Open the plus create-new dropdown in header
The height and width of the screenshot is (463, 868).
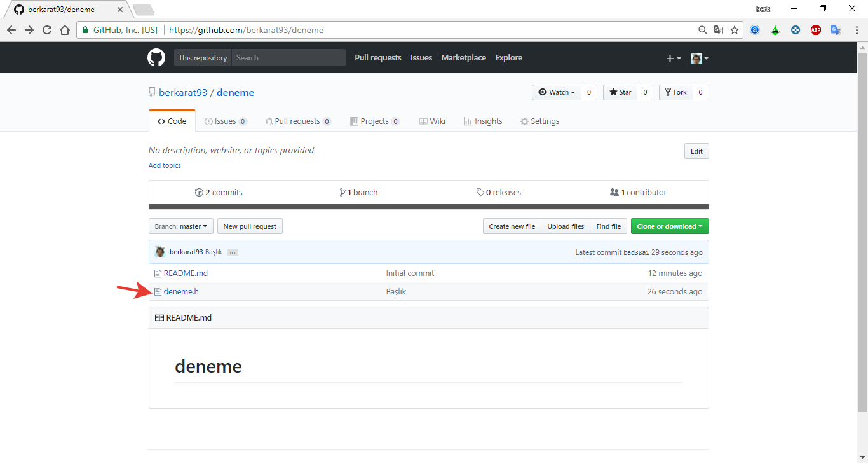[673, 58]
